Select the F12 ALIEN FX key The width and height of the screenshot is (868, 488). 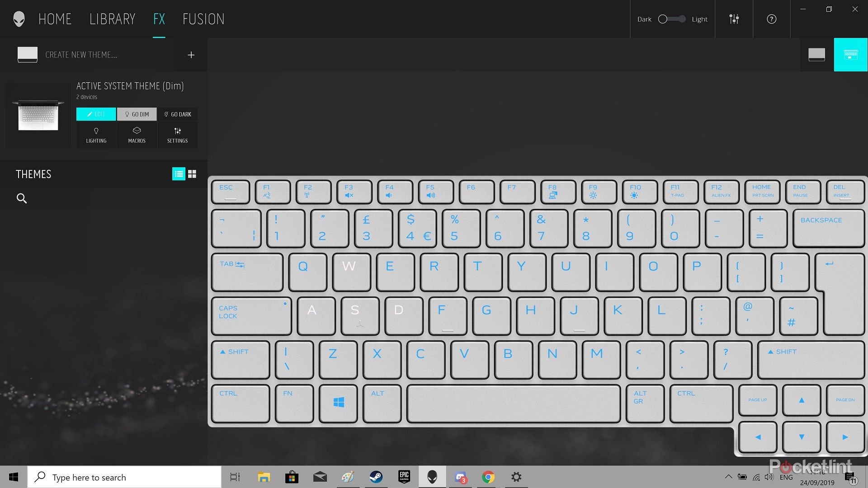point(721,192)
